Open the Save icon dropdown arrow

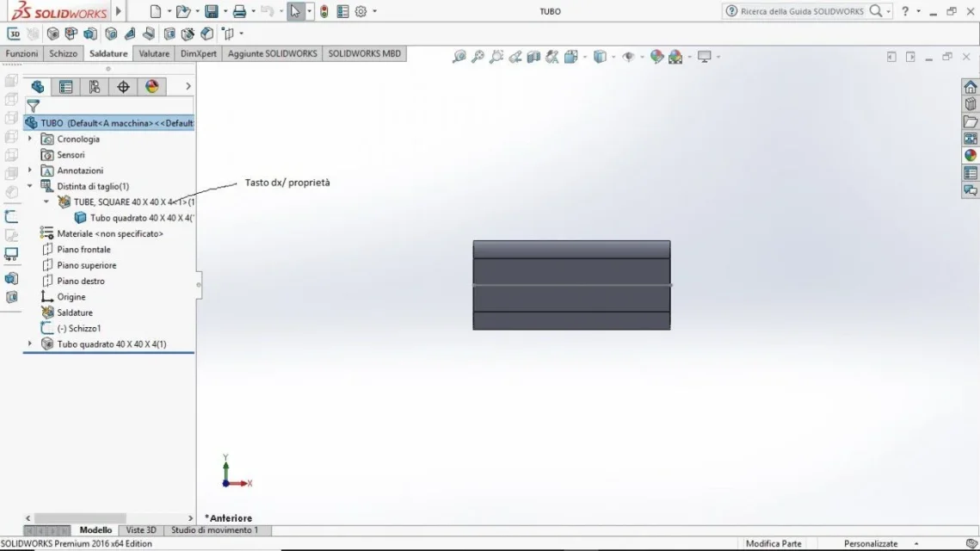[x=225, y=11]
